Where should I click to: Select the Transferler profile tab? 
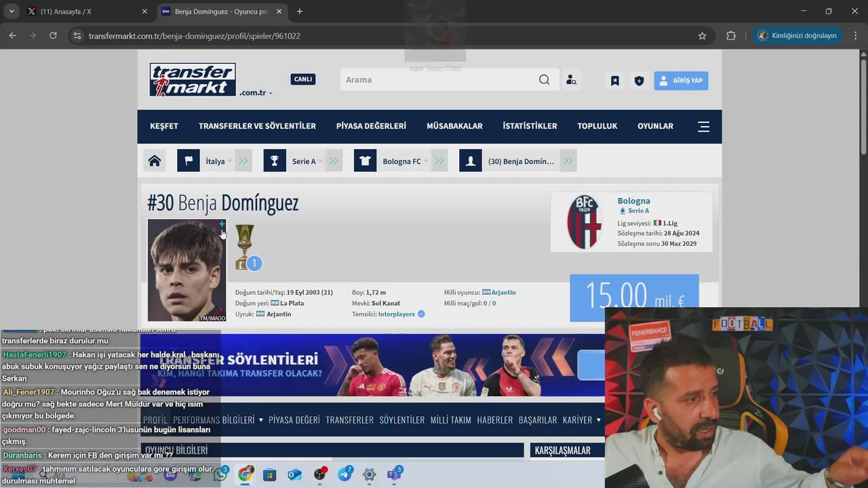(x=349, y=420)
